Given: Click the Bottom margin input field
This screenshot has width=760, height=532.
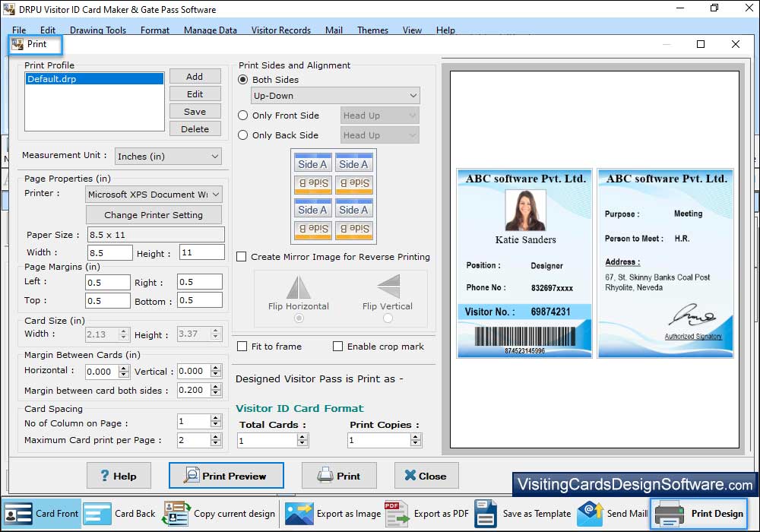Looking at the screenshot, I should (200, 300).
